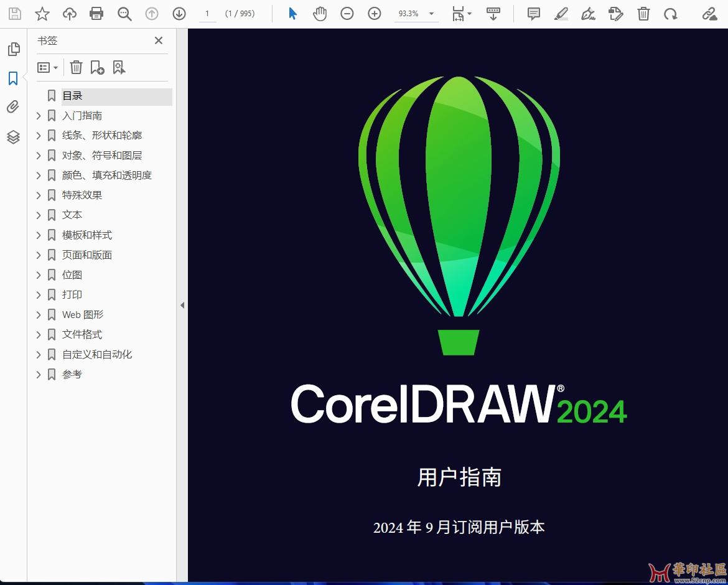Open the 位图 bookmark label
This screenshot has width=728, height=585.
[72, 275]
